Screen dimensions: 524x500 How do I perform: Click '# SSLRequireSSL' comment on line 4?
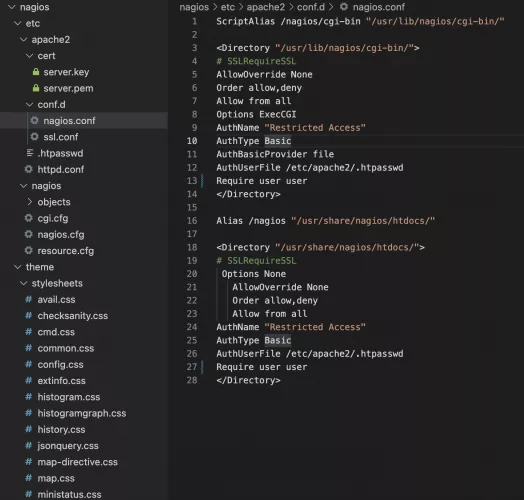[x=256, y=61]
